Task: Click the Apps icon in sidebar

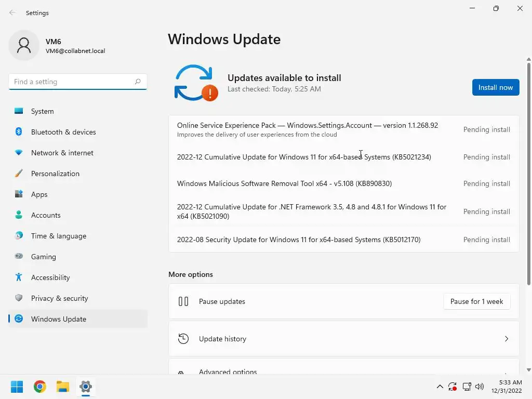Action: (19, 194)
